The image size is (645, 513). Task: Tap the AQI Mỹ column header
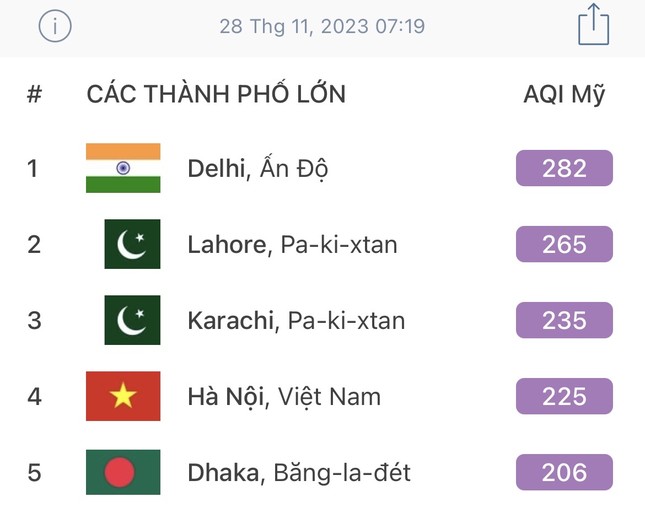(x=564, y=95)
